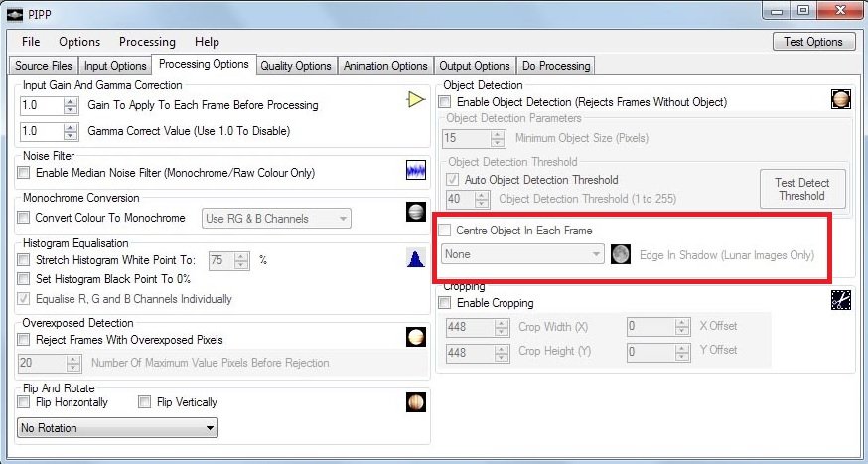The width and height of the screenshot is (868, 464).
Task: Check Centre Object In Each Frame
Action: point(445,230)
